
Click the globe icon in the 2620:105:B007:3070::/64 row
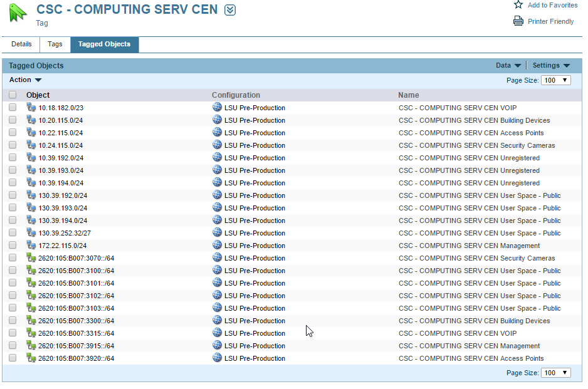[217, 257]
